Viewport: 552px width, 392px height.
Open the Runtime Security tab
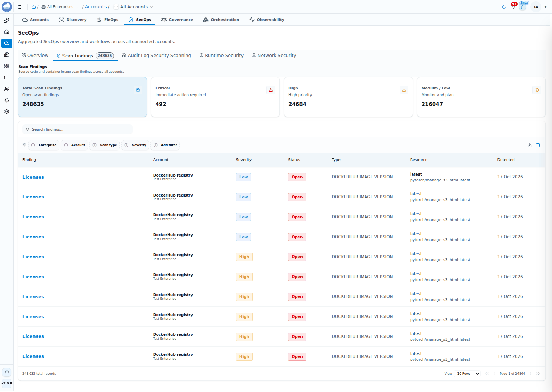click(x=221, y=56)
